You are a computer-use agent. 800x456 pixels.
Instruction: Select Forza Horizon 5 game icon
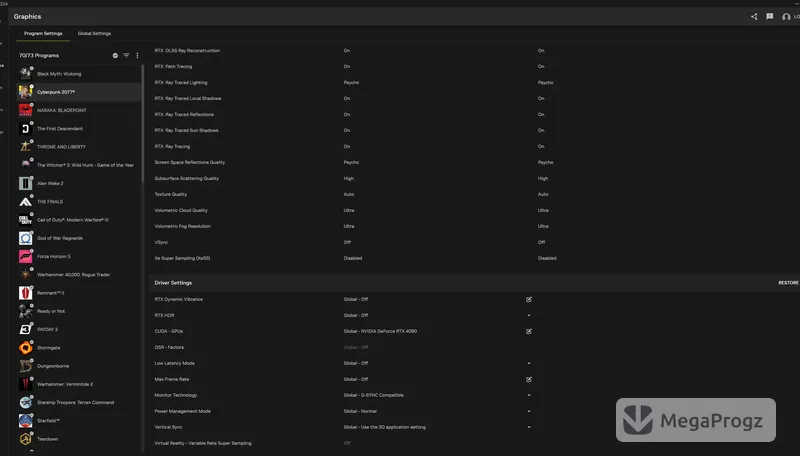tap(26, 256)
